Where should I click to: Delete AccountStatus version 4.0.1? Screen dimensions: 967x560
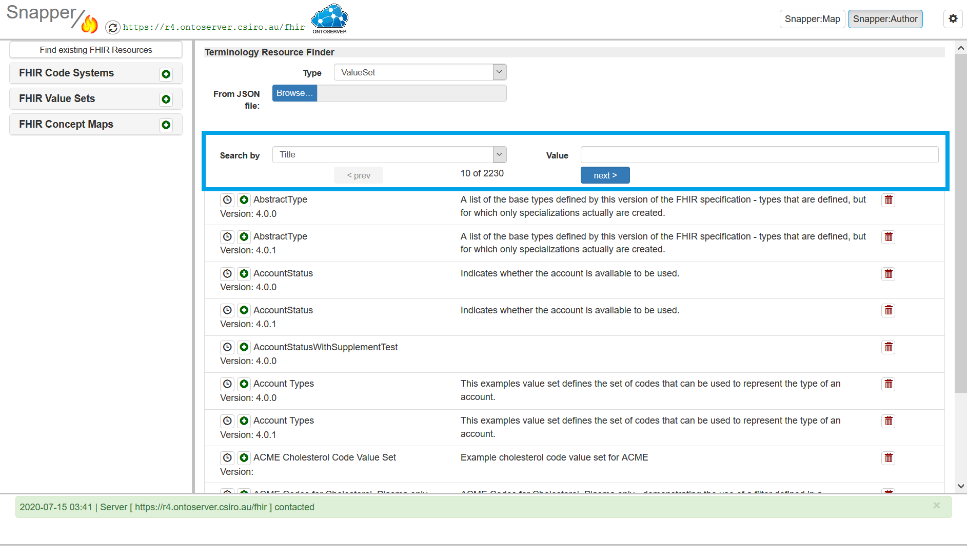click(x=889, y=310)
